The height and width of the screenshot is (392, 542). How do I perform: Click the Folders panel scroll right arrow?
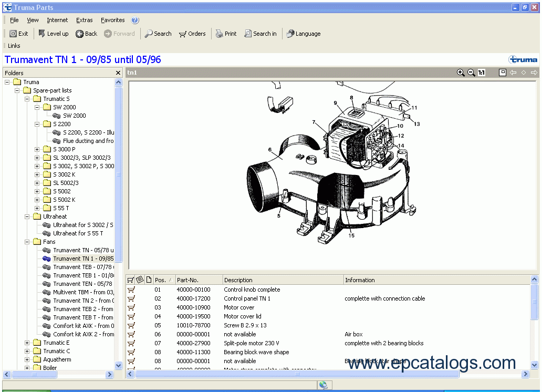[x=109, y=374]
